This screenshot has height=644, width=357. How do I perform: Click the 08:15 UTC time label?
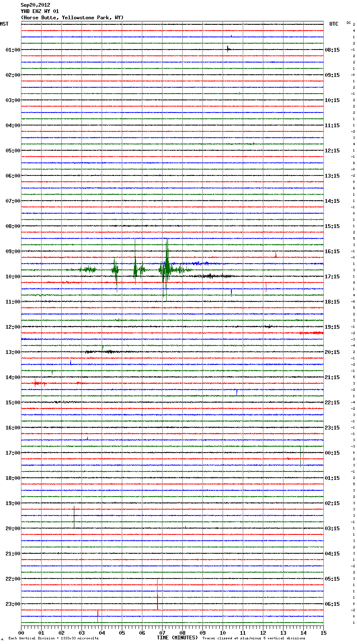[x=332, y=50]
